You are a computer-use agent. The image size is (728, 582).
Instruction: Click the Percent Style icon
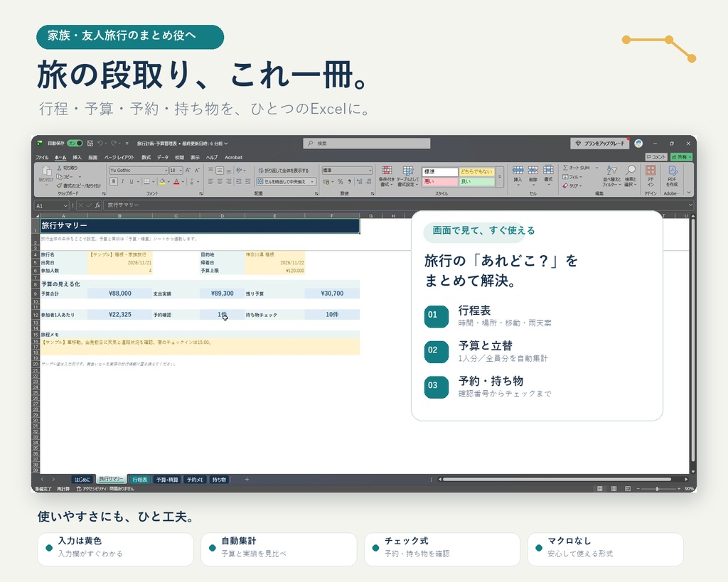point(341,181)
